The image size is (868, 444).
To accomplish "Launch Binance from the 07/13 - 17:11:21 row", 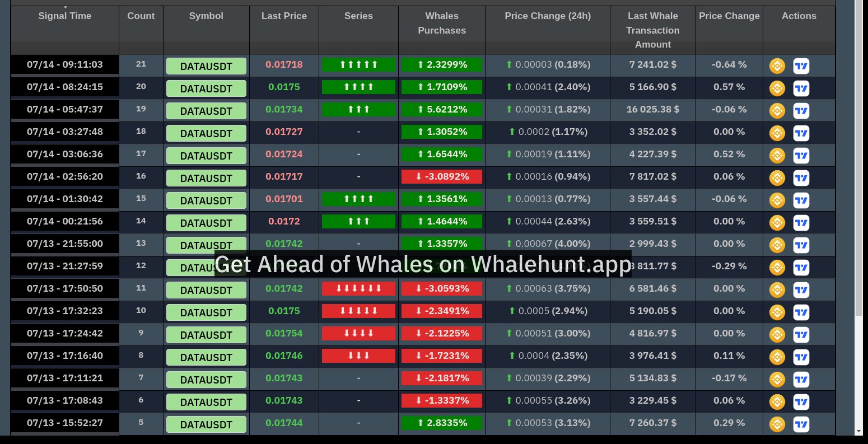I will (x=777, y=380).
